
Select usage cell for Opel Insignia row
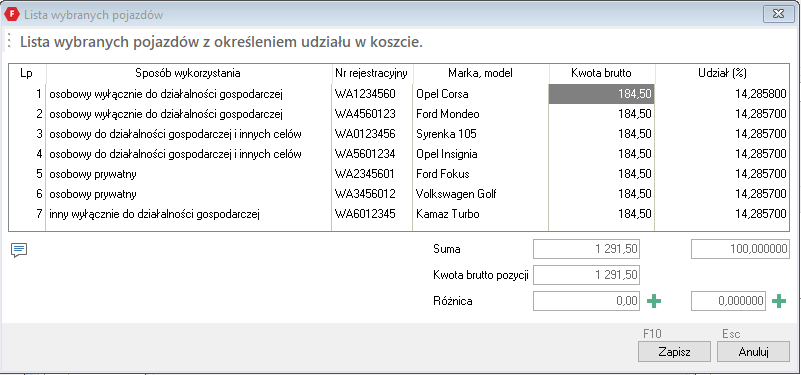(189, 154)
